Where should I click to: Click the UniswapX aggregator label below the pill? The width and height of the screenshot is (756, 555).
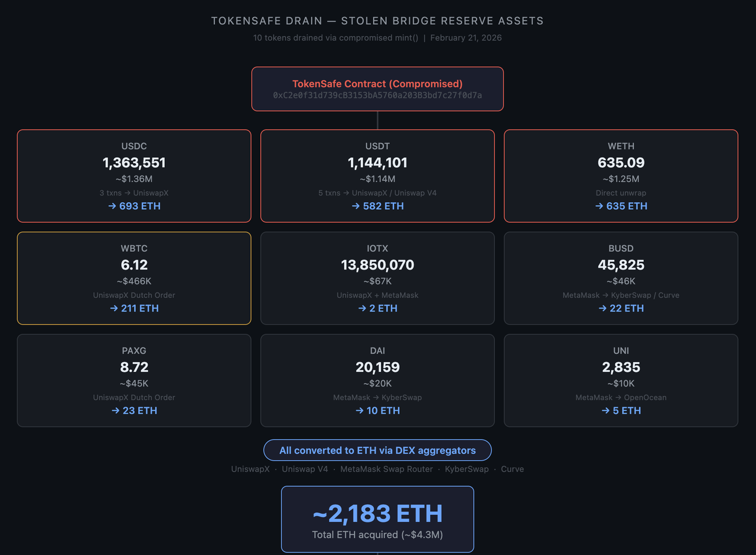pos(250,469)
